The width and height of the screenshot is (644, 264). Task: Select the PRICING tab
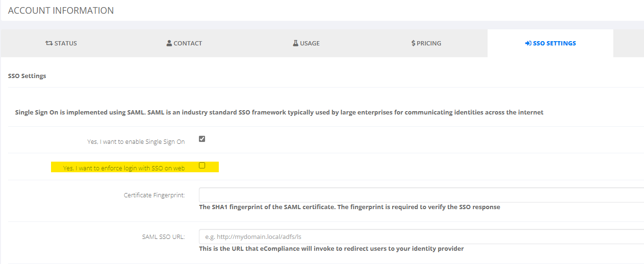click(426, 43)
